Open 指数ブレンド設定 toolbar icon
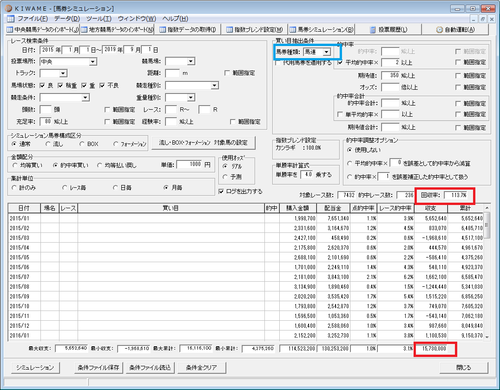This screenshot has width=500, height=390. click(230, 30)
